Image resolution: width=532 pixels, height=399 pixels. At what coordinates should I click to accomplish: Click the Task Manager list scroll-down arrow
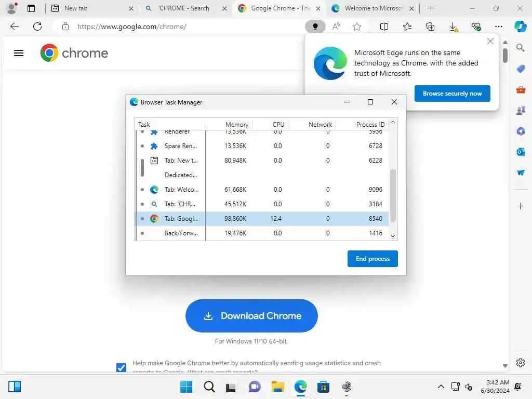393,236
